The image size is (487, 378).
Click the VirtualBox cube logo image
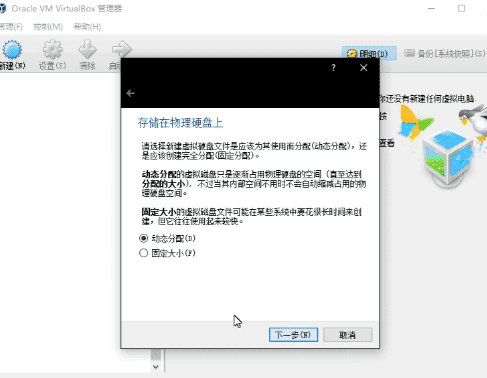[448, 157]
